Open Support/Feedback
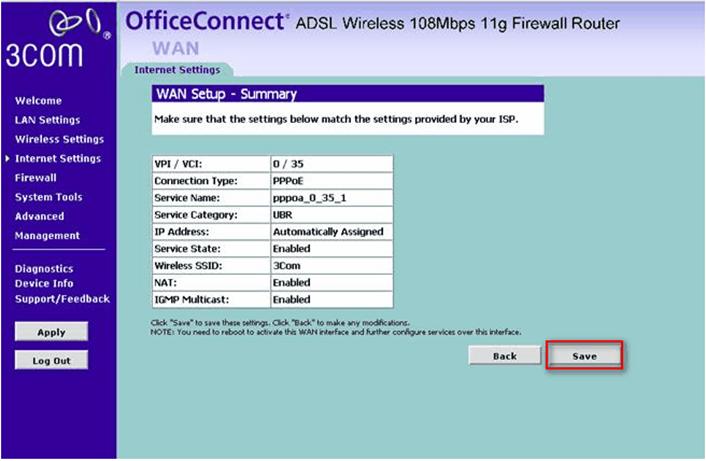 point(62,299)
